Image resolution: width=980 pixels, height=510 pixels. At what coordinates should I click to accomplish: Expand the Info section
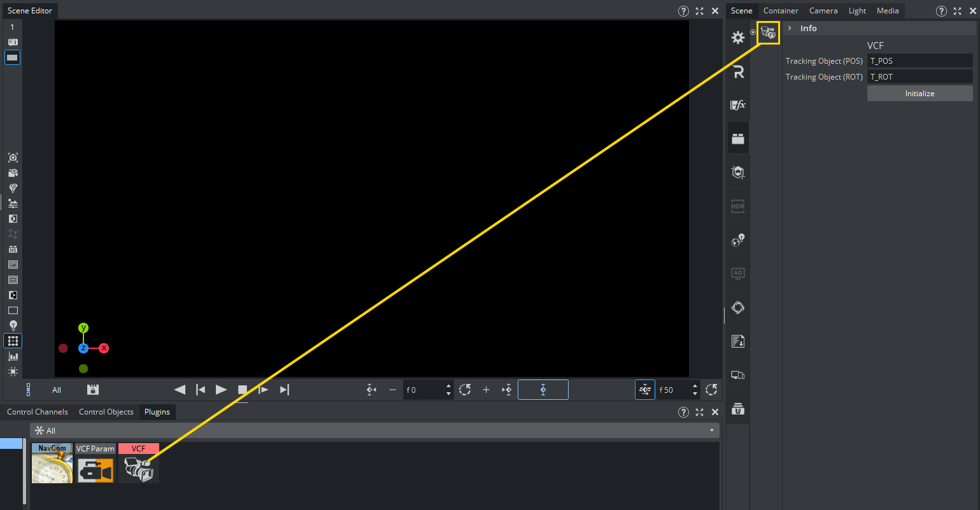point(790,28)
